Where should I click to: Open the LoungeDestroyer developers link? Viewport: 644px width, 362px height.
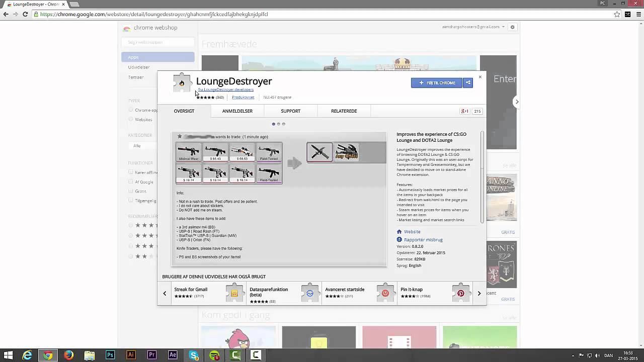point(226,89)
